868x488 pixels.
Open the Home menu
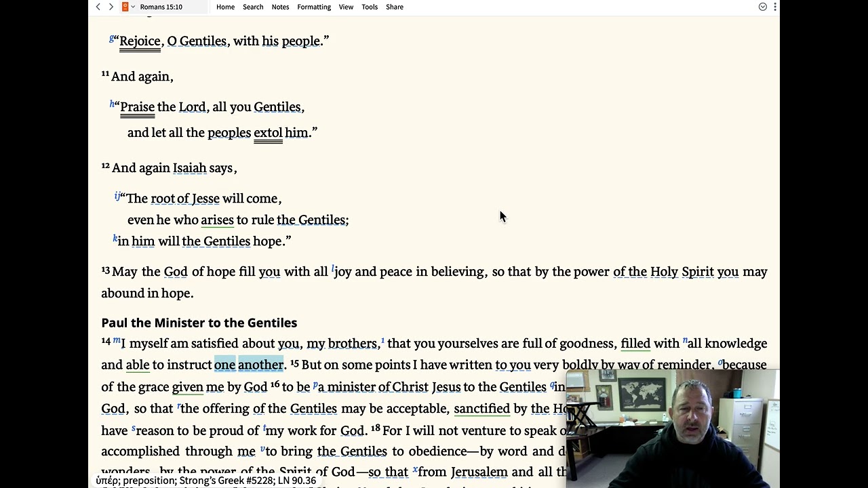(225, 7)
